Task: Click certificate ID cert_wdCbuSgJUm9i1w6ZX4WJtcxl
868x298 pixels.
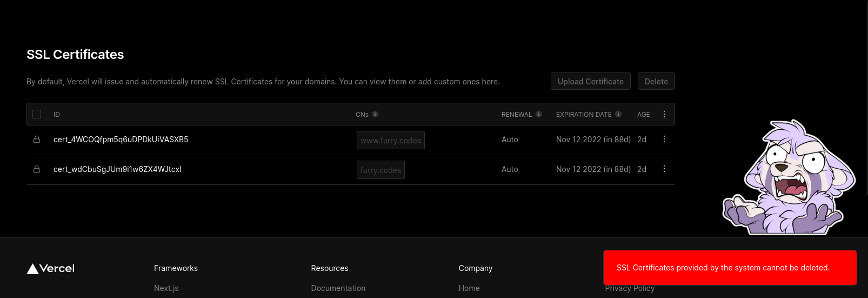Action: pyautogui.click(x=117, y=169)
